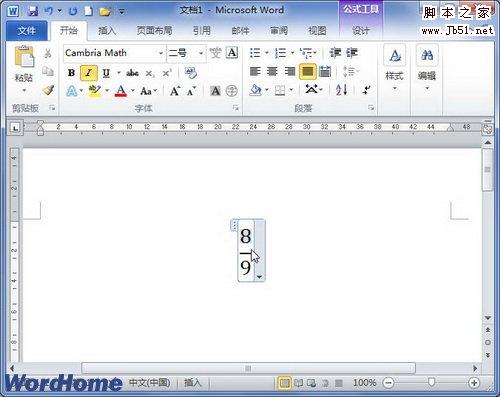Click the Clear Formatting icon

[x=190, y=73]
